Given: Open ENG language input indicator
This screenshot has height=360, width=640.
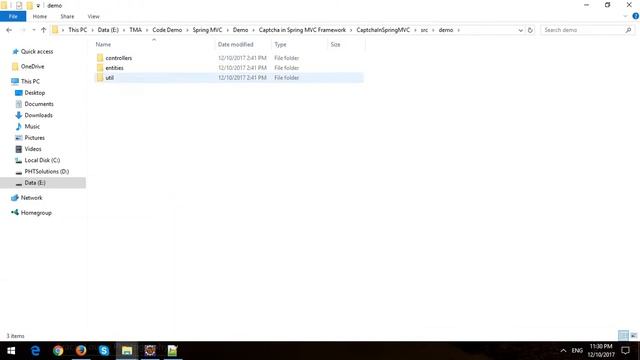Looking at the screenshot, I should (577, 351).
